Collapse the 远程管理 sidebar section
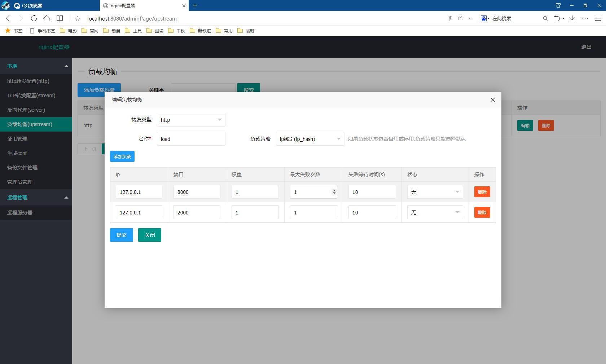 (x=36, y=197)
